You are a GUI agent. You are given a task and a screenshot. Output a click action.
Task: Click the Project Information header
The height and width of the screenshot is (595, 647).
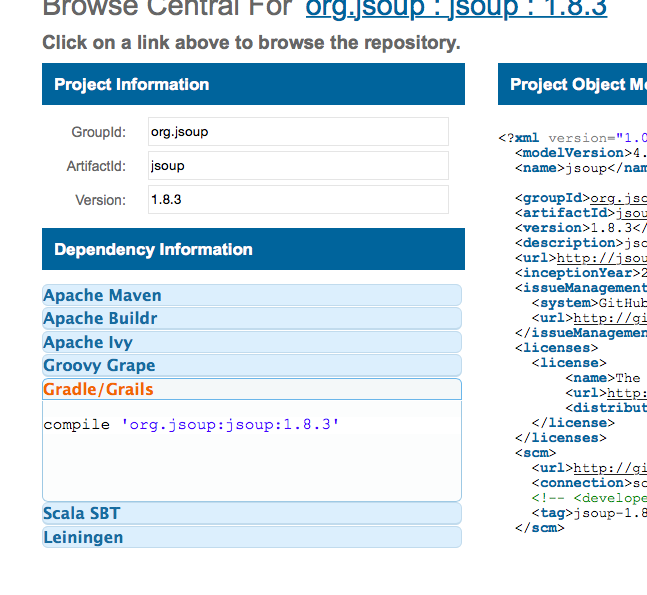[253, 84]
